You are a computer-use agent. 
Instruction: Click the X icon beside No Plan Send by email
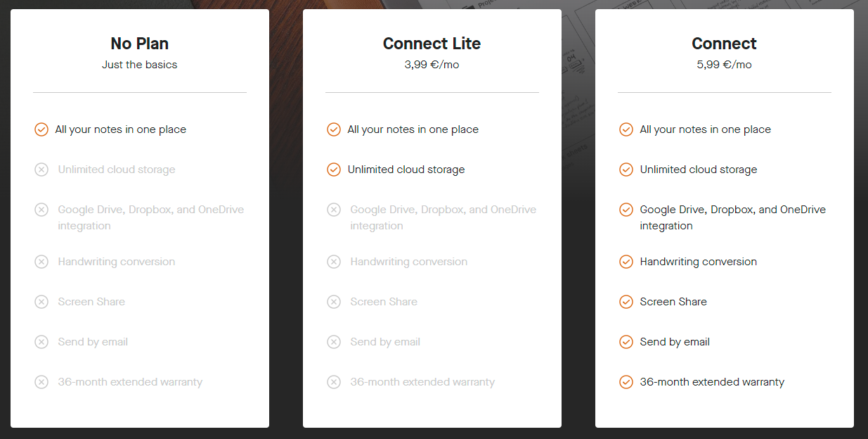(41, 342)
